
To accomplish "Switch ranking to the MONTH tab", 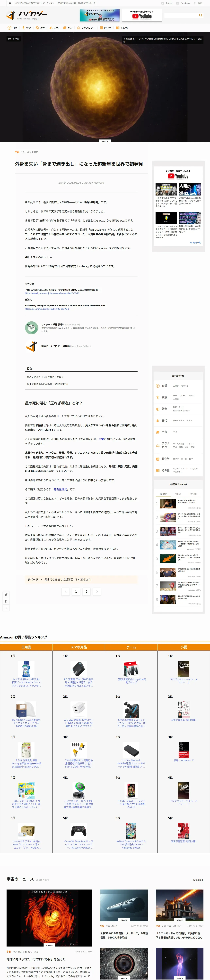I will coord(193,494).
